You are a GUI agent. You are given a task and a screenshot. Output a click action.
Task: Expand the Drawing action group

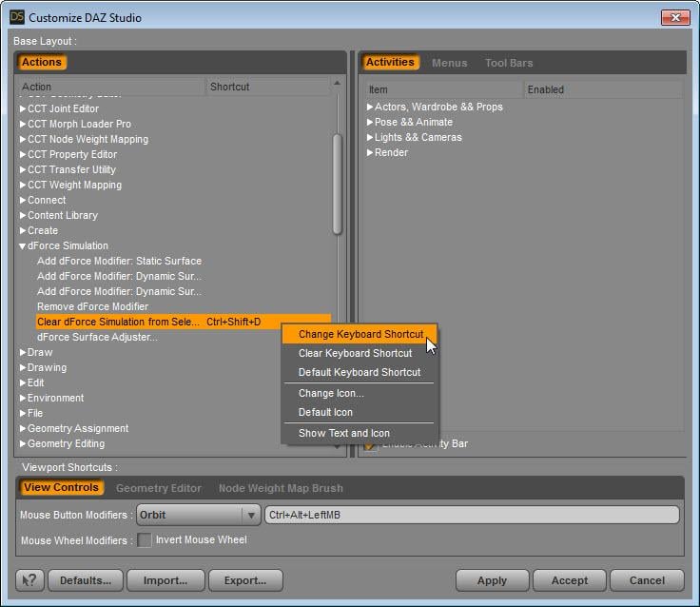click(22, 367)
